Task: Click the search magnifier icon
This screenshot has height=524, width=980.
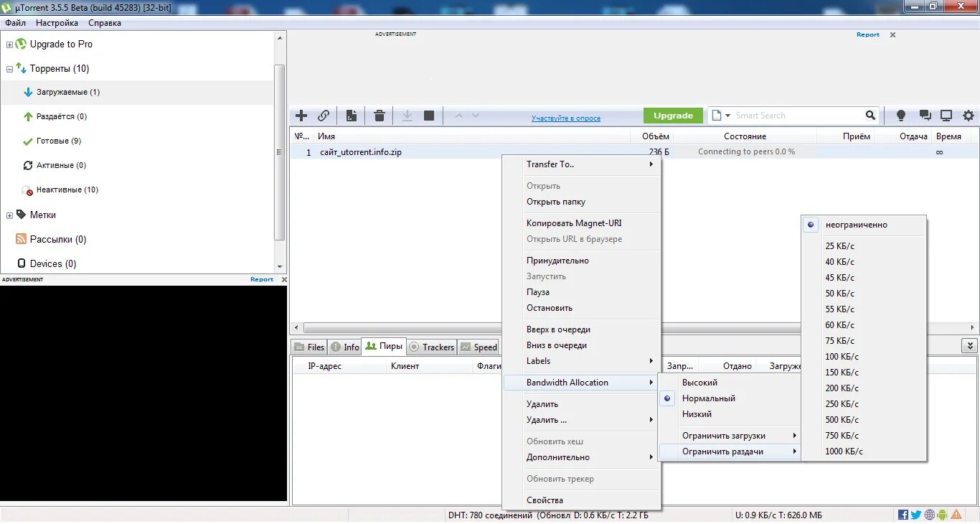Action: coord(870,115)
